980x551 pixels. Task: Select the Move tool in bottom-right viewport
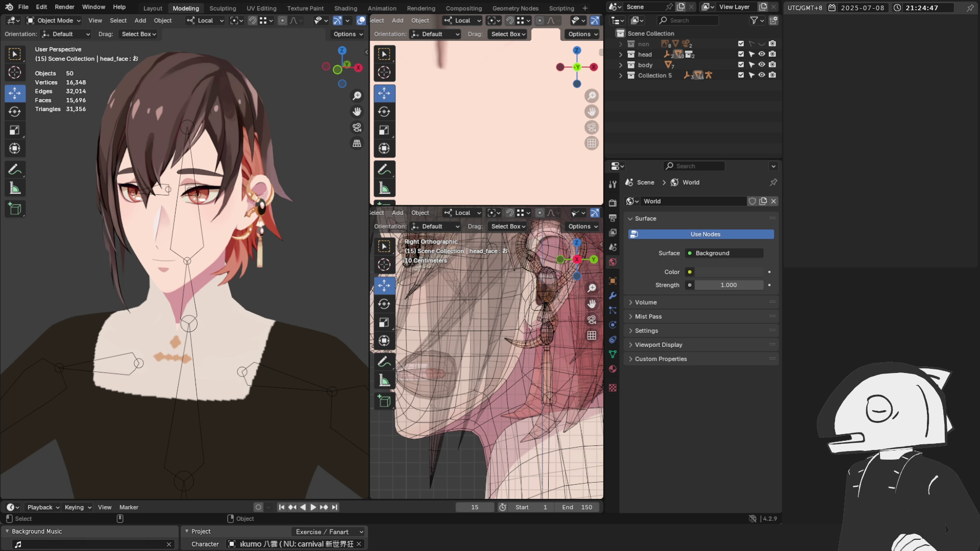point(384,285)
